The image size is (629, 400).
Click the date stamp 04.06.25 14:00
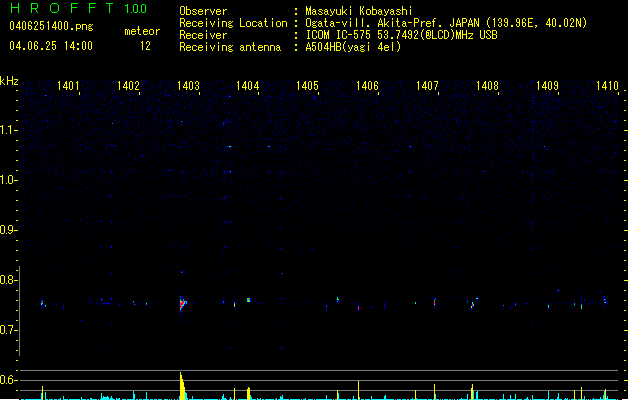[x=51, y=46]
